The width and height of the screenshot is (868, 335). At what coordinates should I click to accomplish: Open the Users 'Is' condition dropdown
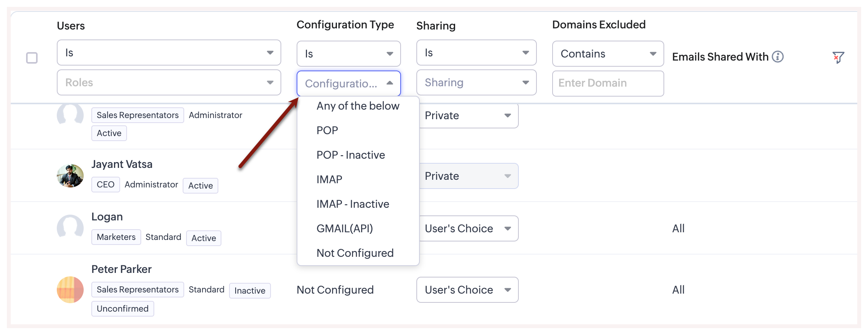(169, 53)
